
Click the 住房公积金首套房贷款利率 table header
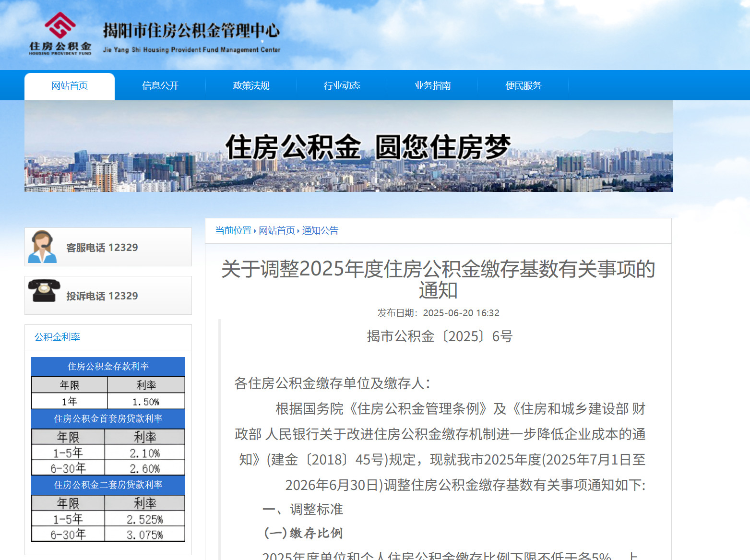point(108,418)
